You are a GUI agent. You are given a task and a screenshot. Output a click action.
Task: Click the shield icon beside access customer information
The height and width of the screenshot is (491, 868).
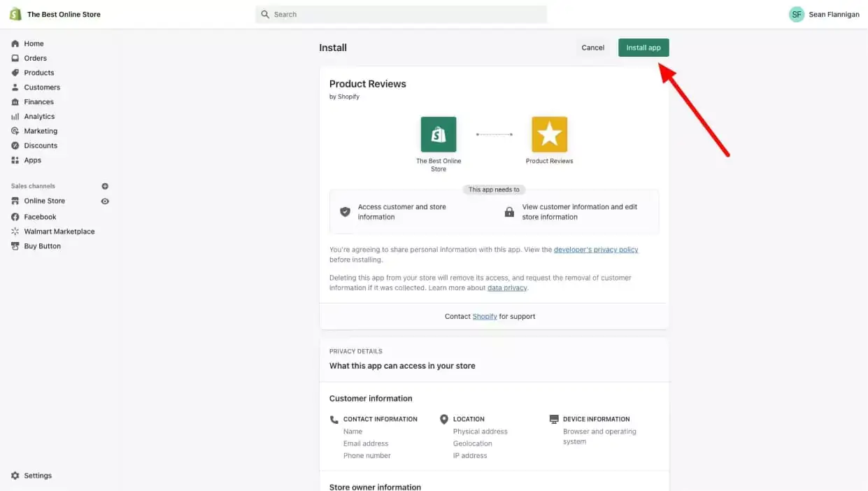(x=345, y=212)
